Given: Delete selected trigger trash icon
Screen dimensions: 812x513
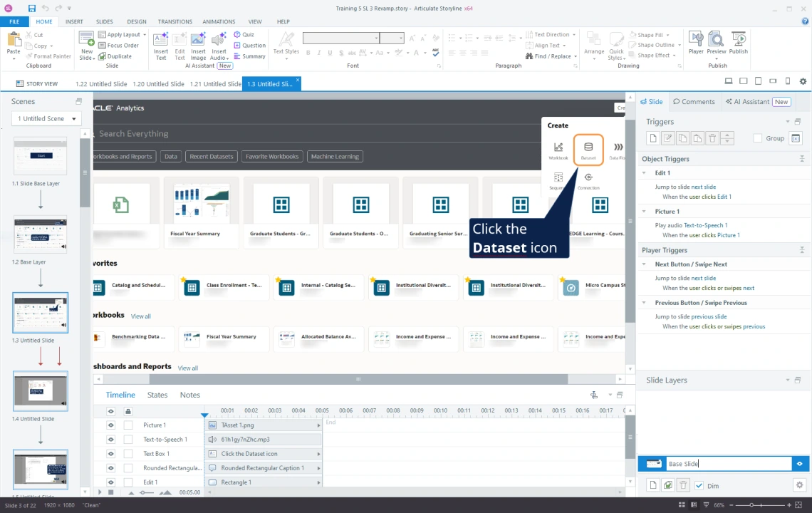Looking at the screenshot, I should click(x=712, y=138).
